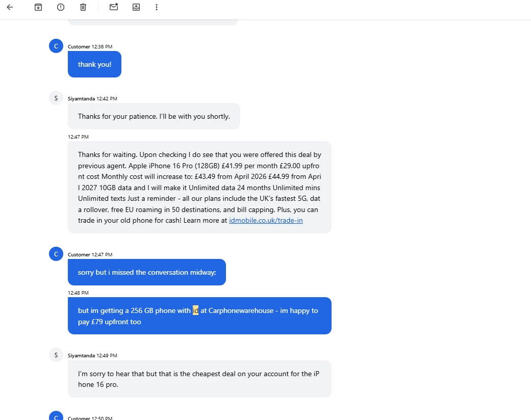
Task: Click the "thank you!" message bubble
Action: pyautogui.click(x=94, y=64)
